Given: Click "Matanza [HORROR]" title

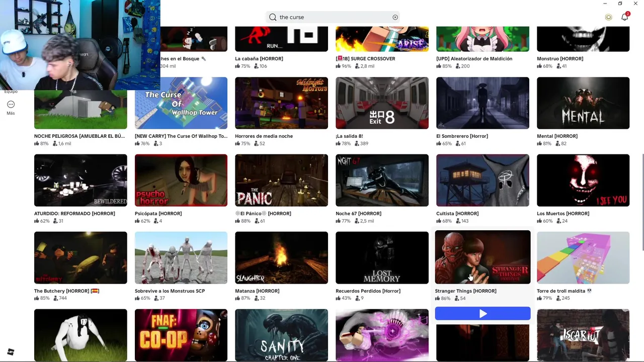Looking at the screenshot, I should point(257,291).
